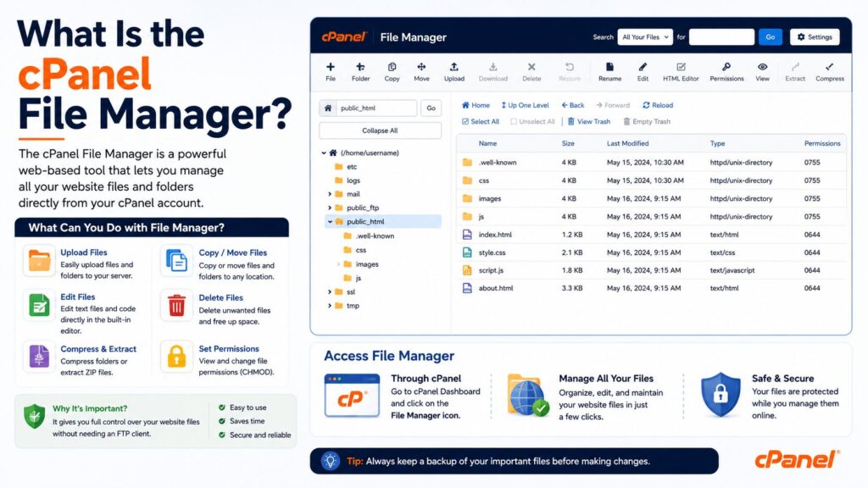The height and width of the screenshot is (488, 868).
Task: Click the Set Permissions lock icon
Action: pyautogui.click(x=176, y=357)
